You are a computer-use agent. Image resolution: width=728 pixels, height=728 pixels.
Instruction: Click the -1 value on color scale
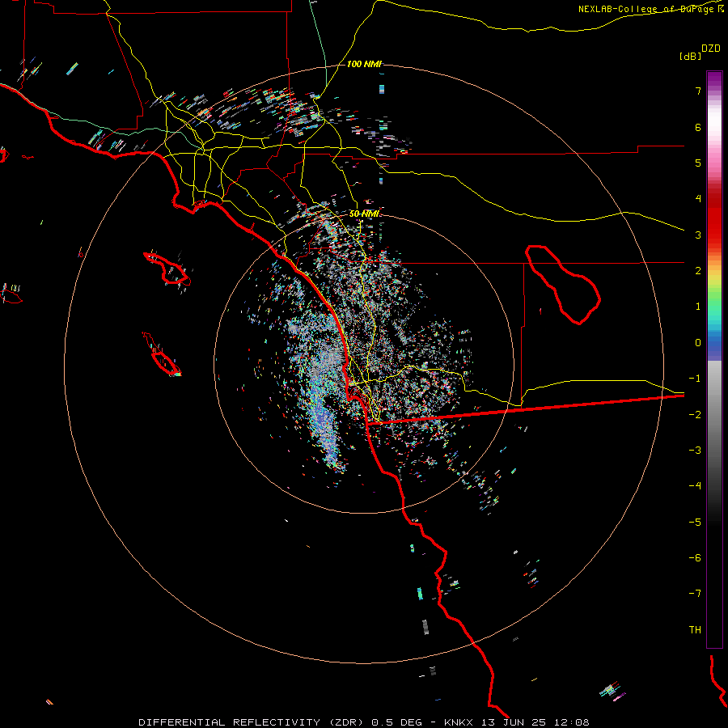pyautogui.click(x=695, y=379)
